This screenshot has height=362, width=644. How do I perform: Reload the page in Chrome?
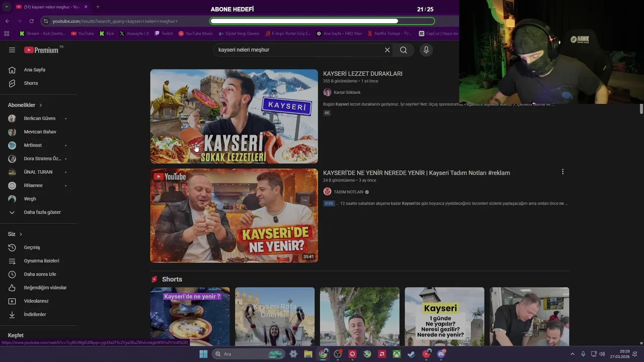click(x=31, y=21)
